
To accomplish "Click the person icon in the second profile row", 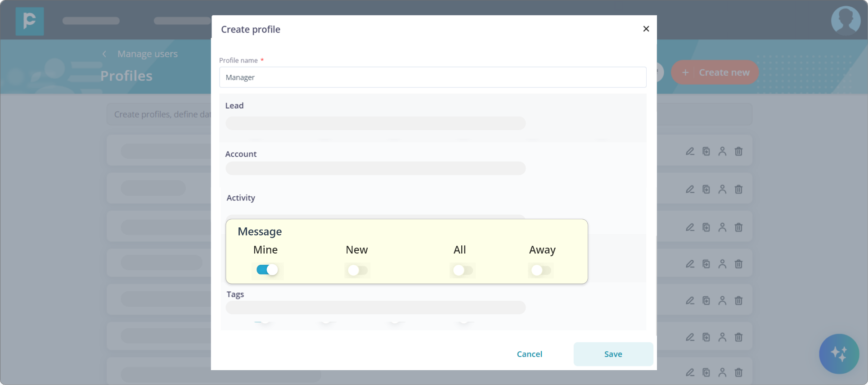I will point(722,189).
